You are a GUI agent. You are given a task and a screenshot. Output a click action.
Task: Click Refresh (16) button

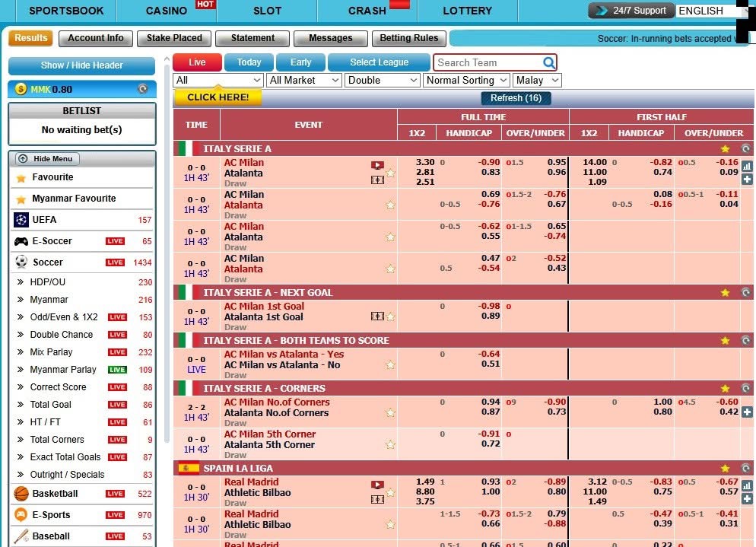(x=516, y=98)
